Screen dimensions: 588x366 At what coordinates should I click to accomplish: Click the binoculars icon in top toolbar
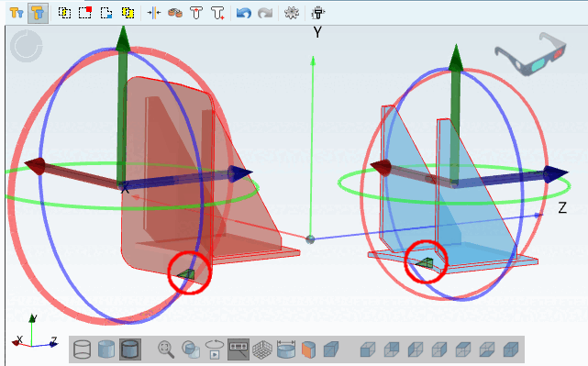(x=175, y=13)
